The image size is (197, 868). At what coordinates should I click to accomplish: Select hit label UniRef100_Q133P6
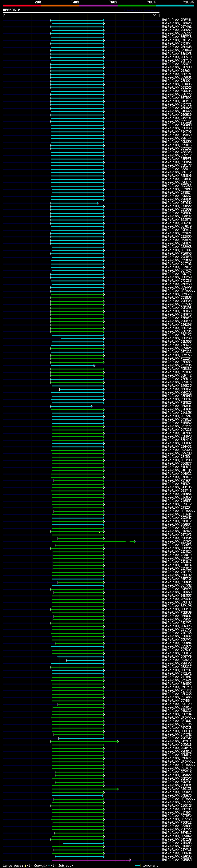tap(177, 542)
